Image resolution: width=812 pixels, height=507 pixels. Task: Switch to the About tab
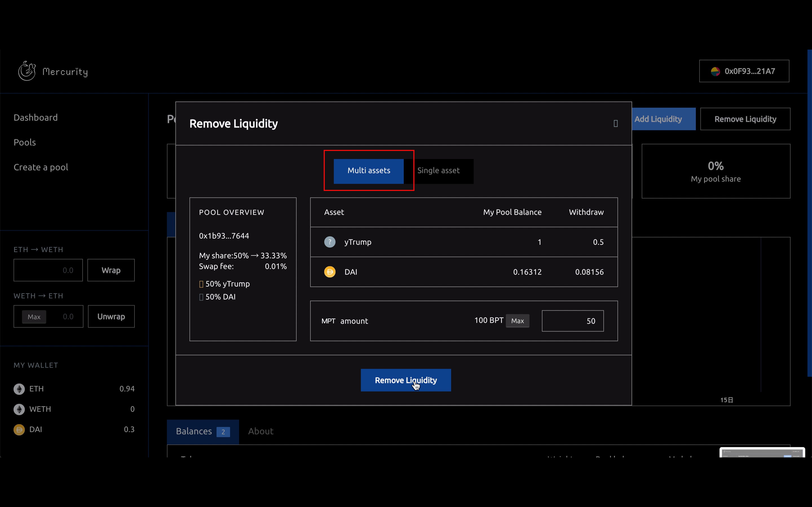tap(261, 432)
